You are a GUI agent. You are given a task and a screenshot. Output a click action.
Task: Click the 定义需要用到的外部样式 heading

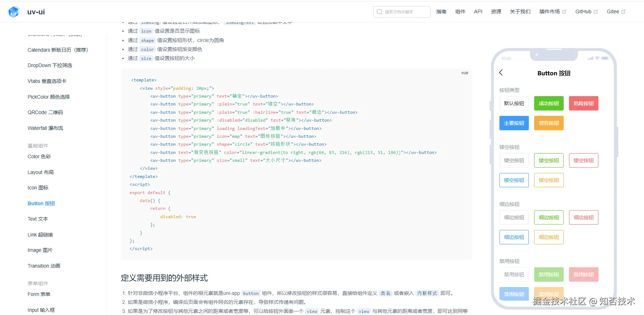pos(164,278)
